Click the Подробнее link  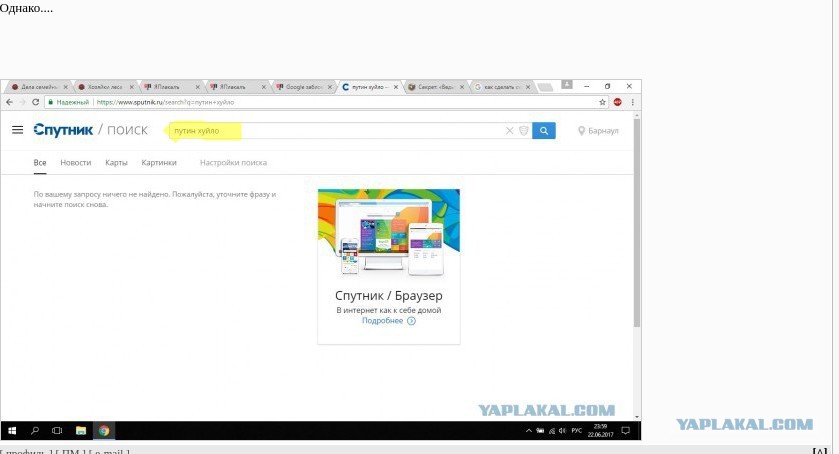[383, 321]
